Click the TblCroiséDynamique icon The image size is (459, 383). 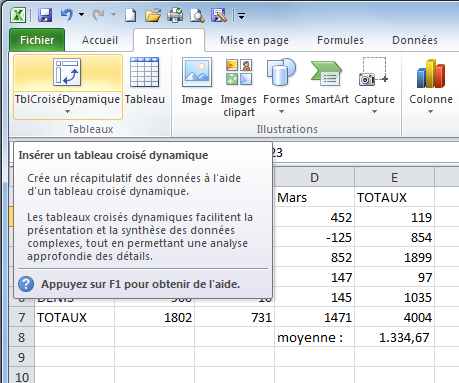tap(67, 72)
